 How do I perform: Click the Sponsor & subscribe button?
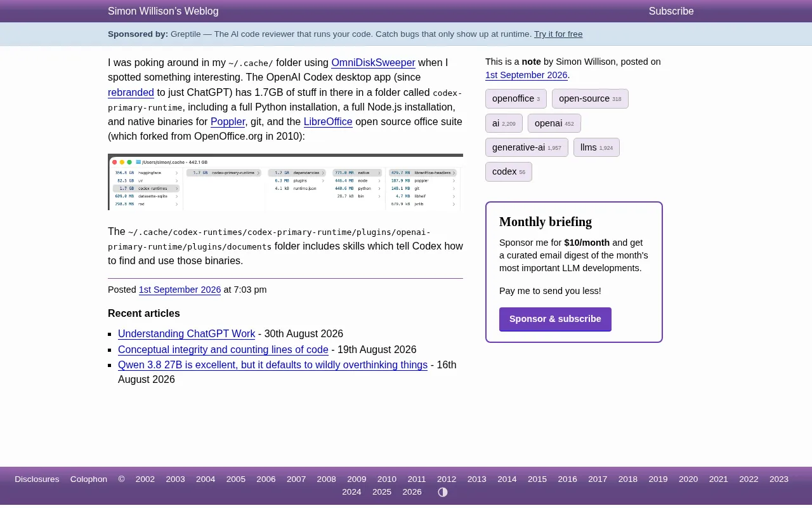[555, 319]
